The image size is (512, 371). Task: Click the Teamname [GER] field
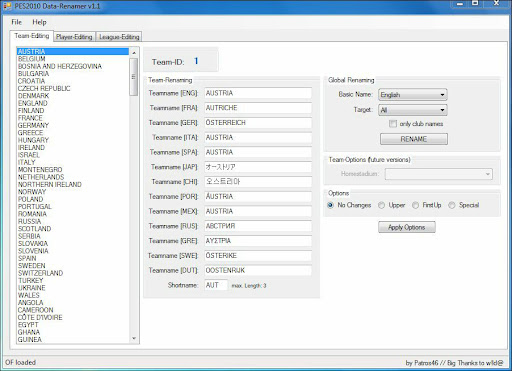258,123
